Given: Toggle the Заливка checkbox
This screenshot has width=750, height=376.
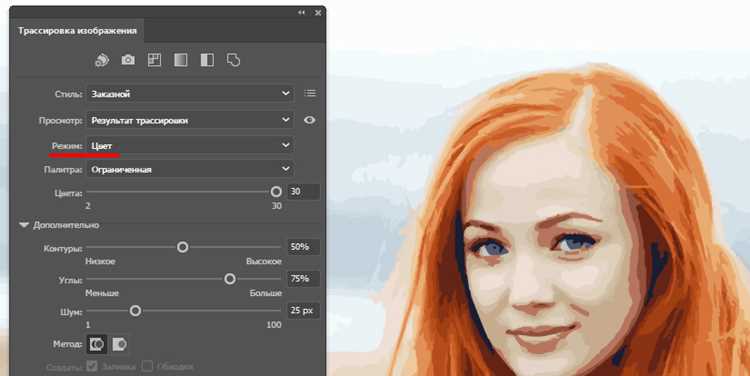Looking at the screenshot, I should (92, 366).
